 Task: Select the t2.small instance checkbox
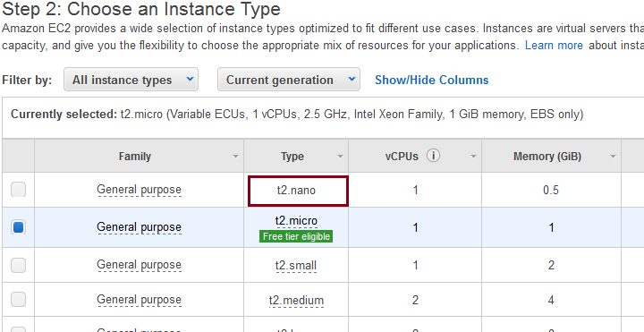pyautogui.click(x=18, y=265)
